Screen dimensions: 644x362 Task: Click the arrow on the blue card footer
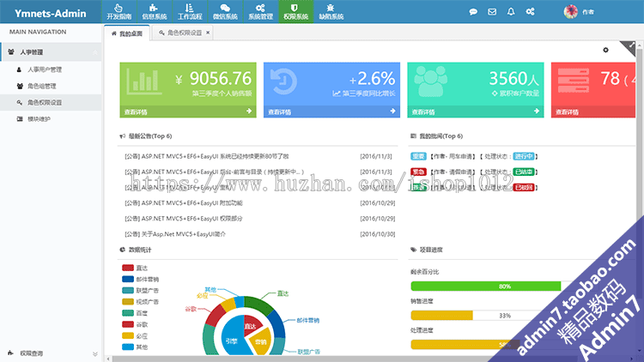pyautogui.click(x=392, y=112)
